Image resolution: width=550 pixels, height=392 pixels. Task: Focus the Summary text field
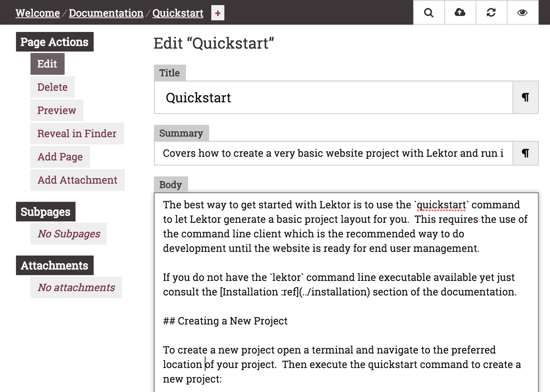pos(334,153)
